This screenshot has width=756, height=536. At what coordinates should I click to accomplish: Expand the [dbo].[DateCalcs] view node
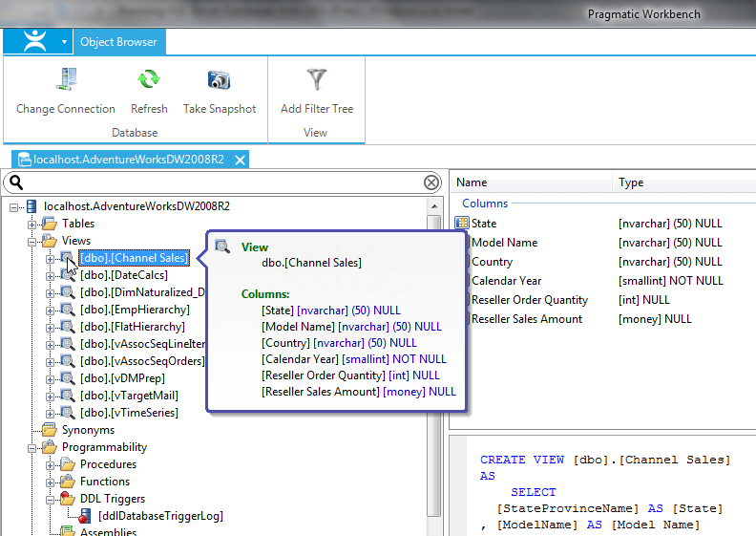[50, 276]
